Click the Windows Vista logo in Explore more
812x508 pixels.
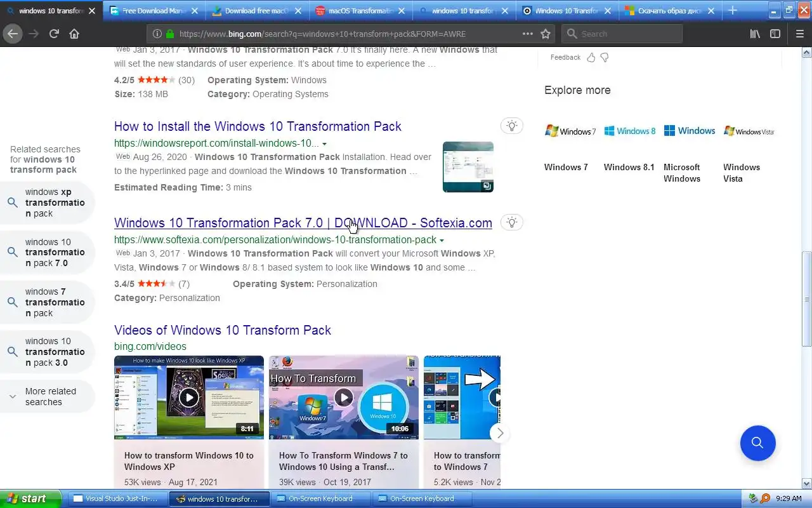point(749,131)
